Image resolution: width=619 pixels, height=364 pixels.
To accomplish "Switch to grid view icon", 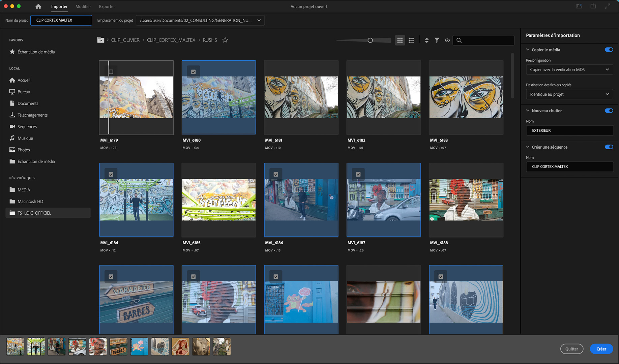I will (400, 40).
